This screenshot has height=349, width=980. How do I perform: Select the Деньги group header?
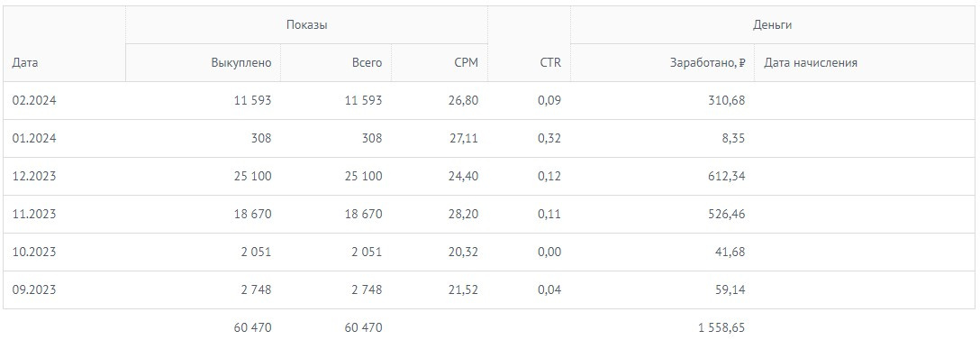point(773,25)
